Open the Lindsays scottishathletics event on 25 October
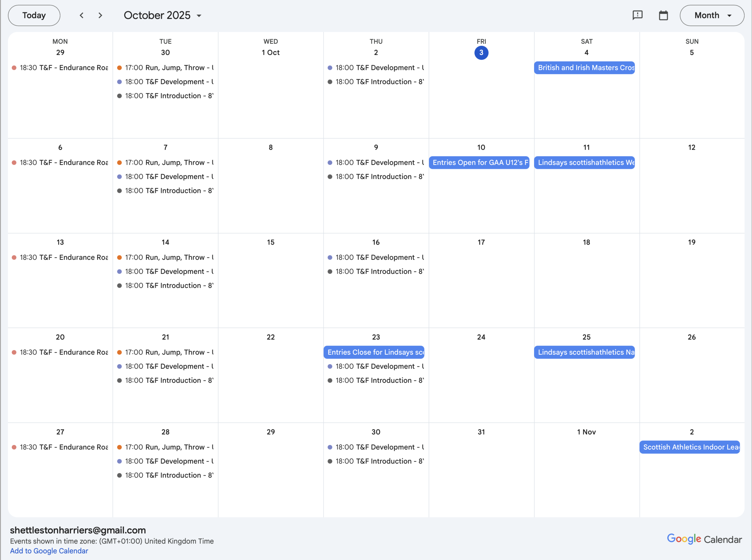 (x=584, y=352)
